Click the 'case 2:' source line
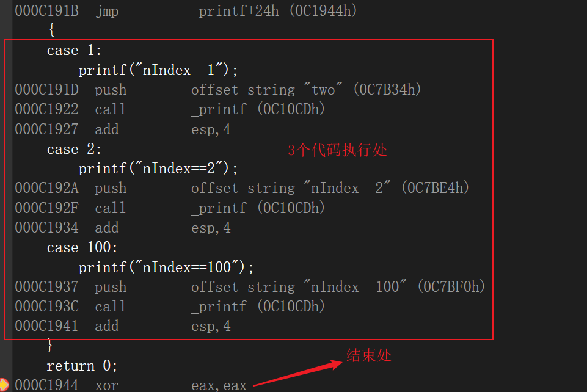The width and height of the screenshot is (587, 392). tap(74, 149)
